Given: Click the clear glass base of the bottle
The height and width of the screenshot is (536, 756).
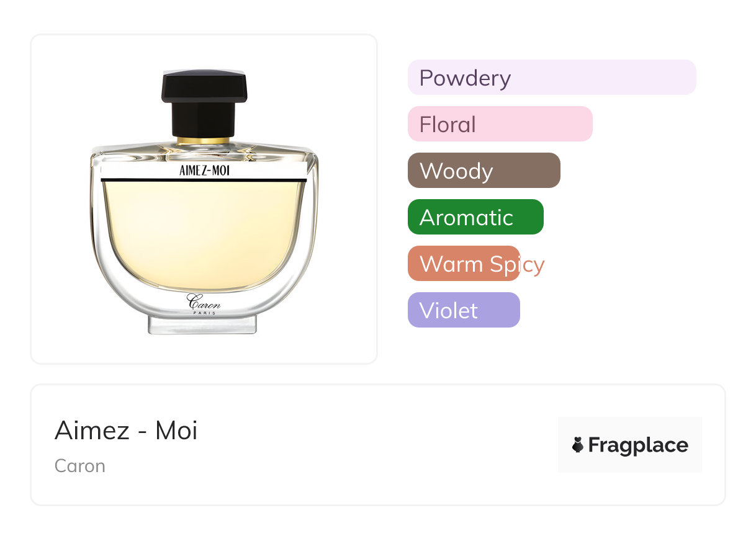Looking at the screenshot, I should [x=202, y=324].
